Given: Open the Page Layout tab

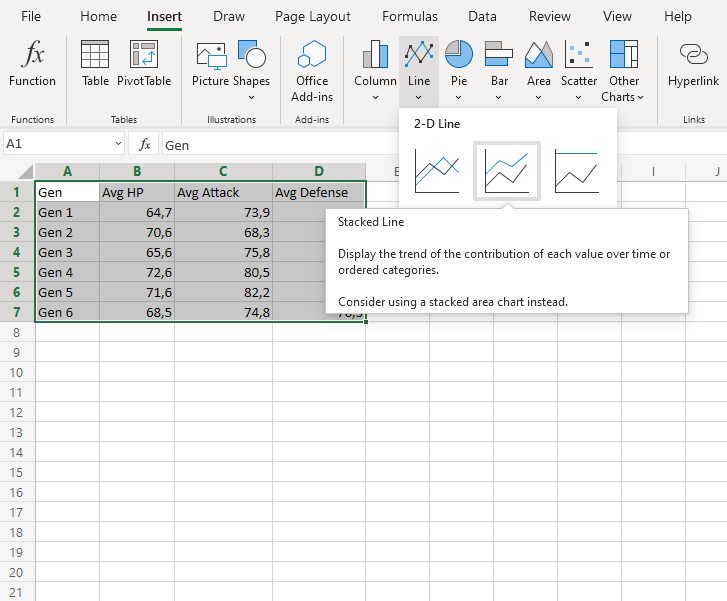Looking at the screenshot, I should (x=312, y=16).
